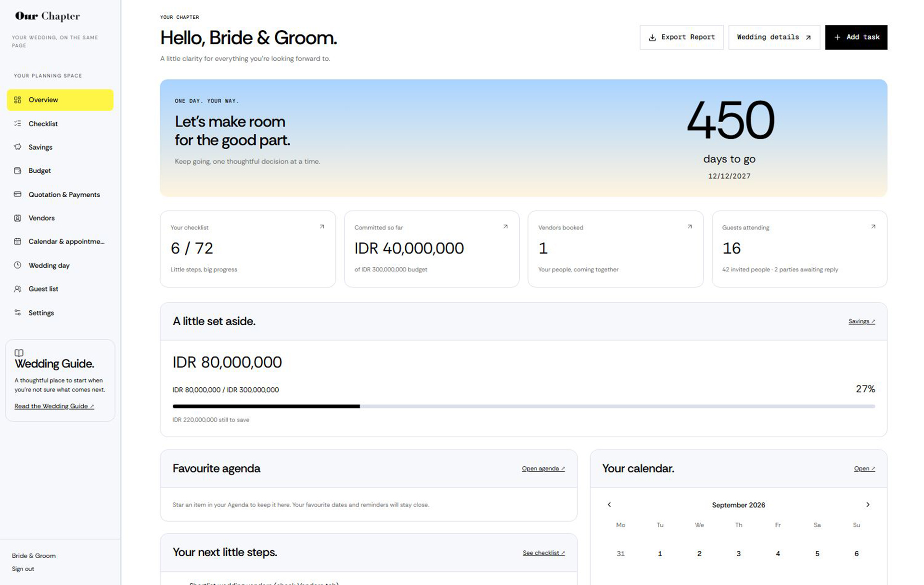
Task: Open the Quotation & Payments page
Action: pos(60,194)
